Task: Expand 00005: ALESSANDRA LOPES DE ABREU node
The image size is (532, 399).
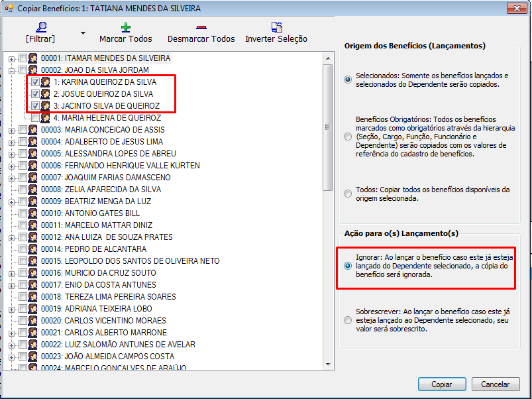Action: 11,154
